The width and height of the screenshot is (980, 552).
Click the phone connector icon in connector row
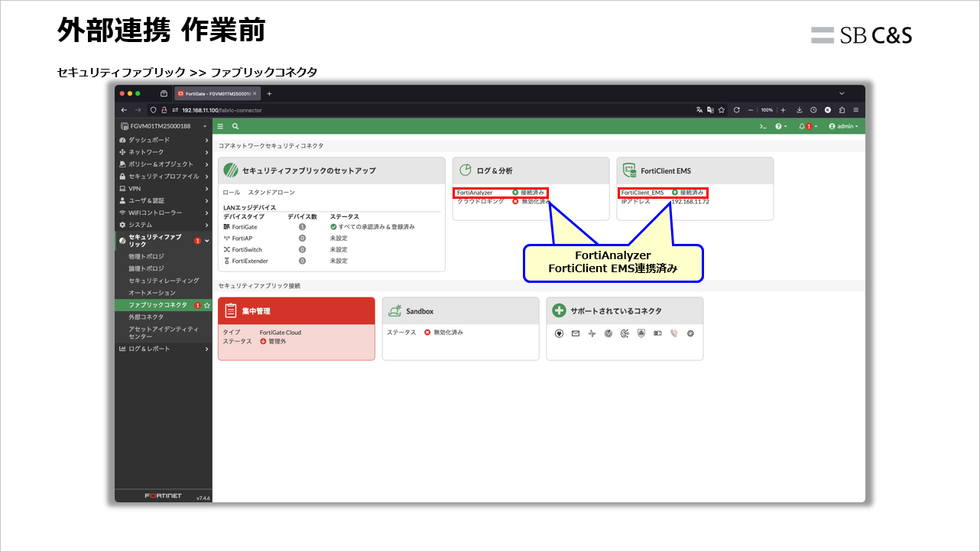673,333
